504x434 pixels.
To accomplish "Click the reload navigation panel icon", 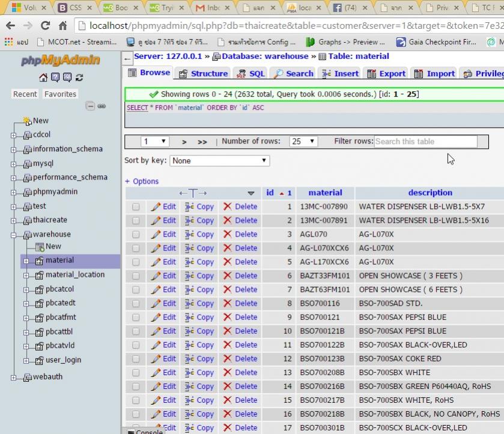I will pyautogui.click(x=79, y=77).
